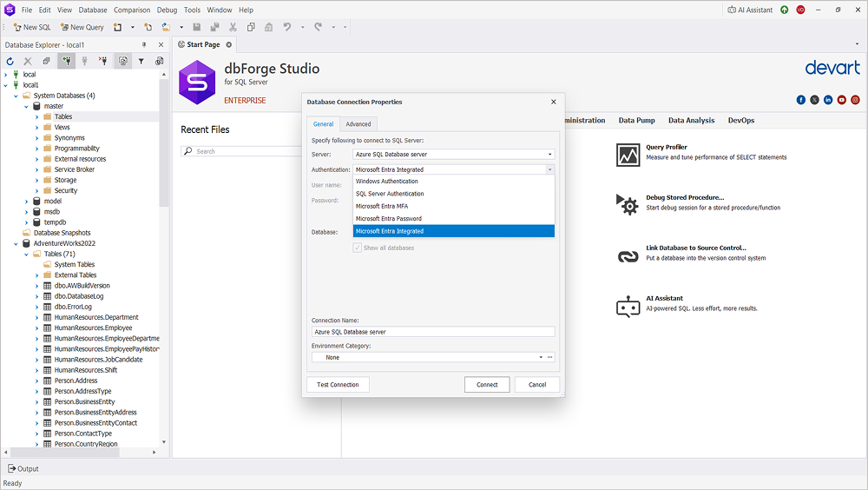
Task: Click the new file icon in toolbar
Action: coord(148,27)
